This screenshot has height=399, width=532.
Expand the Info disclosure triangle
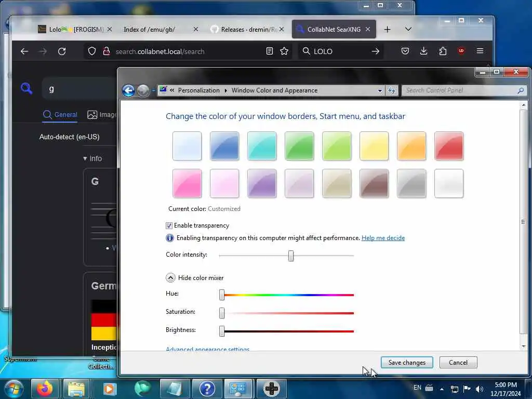(x=85, y=158)
